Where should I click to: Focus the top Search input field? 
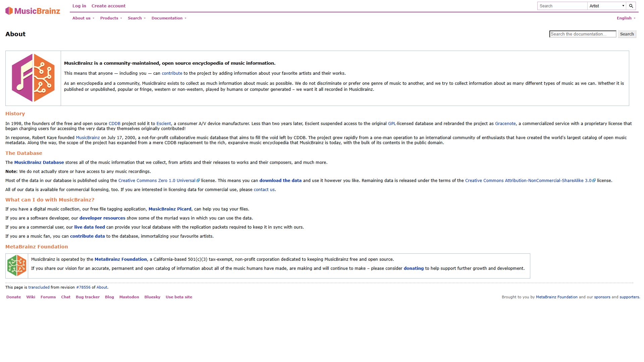pos(562,6)
